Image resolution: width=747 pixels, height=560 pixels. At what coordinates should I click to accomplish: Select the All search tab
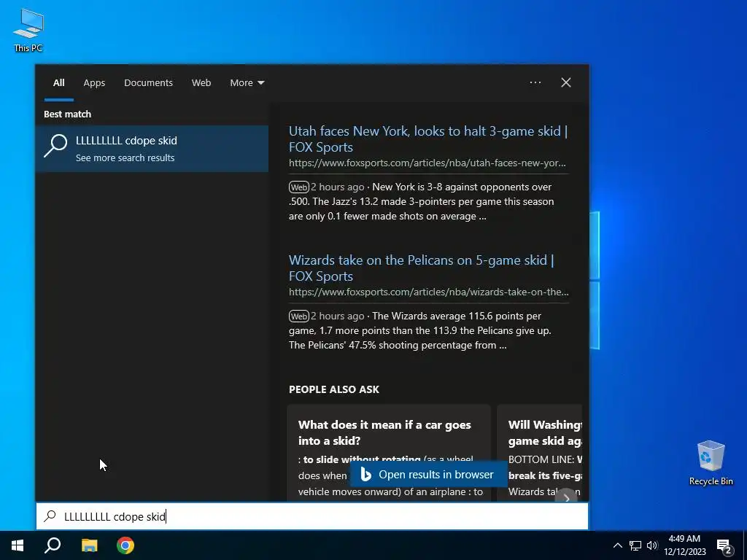58,83
